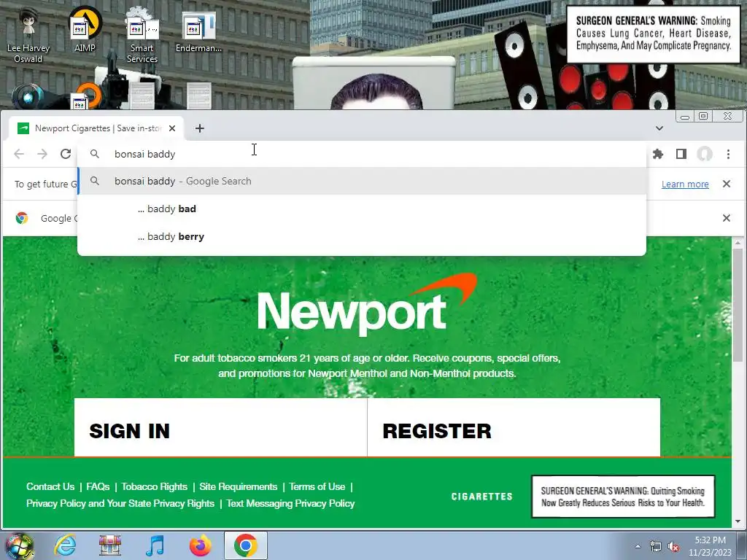Image resolution: width=747 pixels, height=560 pixels.
Task: Click the address bar containing bonsai baddy
Action: click(362, 154)
